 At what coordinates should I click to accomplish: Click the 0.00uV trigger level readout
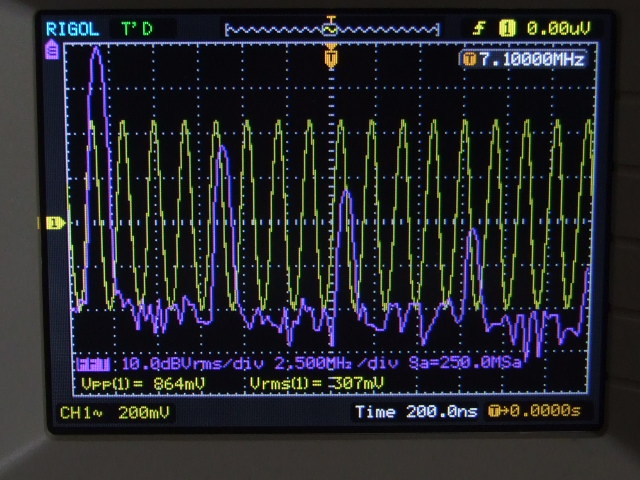coord(553,29)
